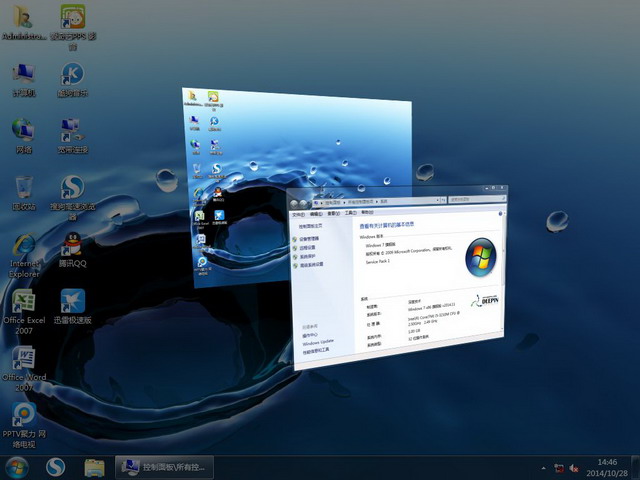Launch the 酷狗音乐 shortcut with K logo
Image resolution: width=640 pixels, height=480 pixels.
click(x=73, y=80)
